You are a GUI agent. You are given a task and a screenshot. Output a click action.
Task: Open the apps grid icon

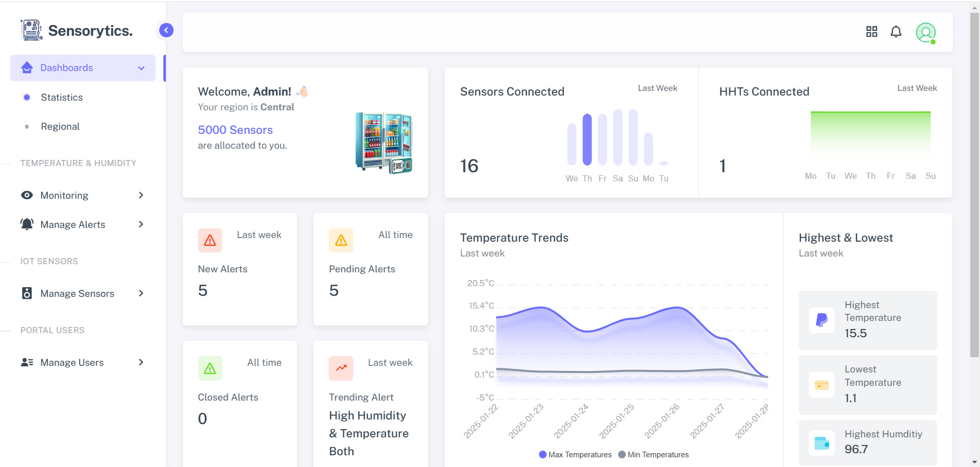pyautogui.click(x=871, y=32)
